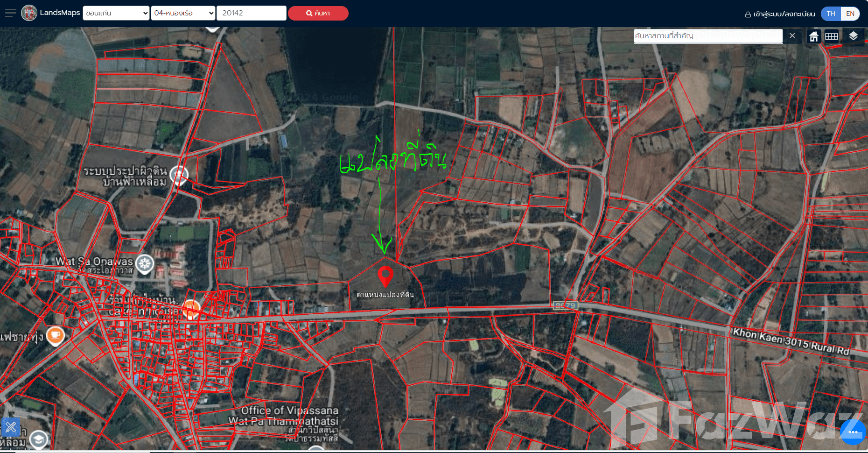Click the Wat Sa Onawas temple marker

tap(145, 264)
